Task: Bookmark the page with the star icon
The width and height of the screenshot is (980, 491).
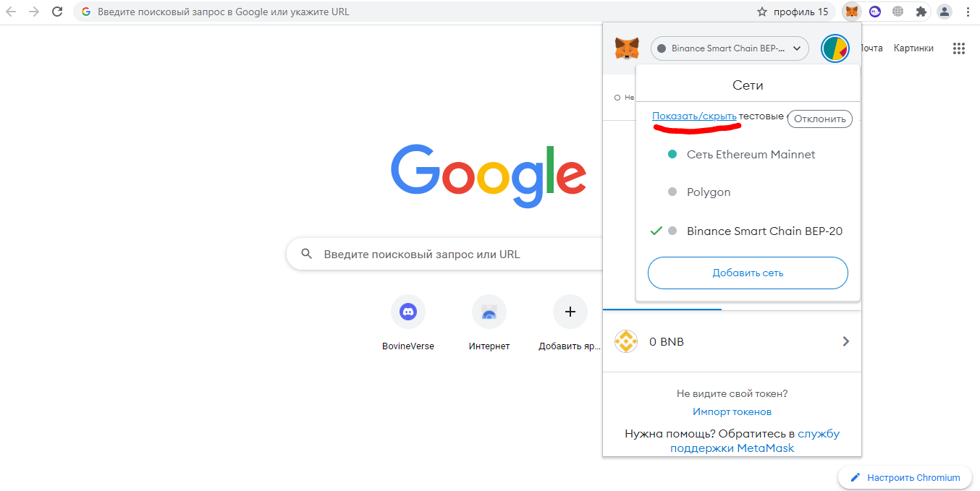Action: point(761,12)
